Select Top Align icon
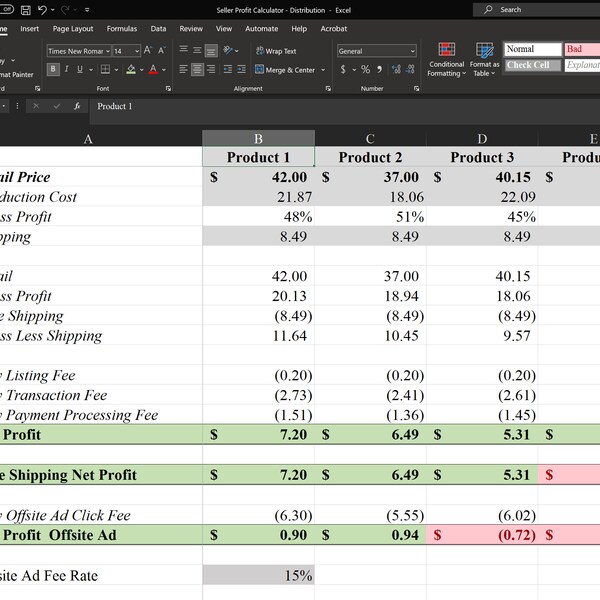The width and height of the screenshot is (600, 600). tap(184, 50)
